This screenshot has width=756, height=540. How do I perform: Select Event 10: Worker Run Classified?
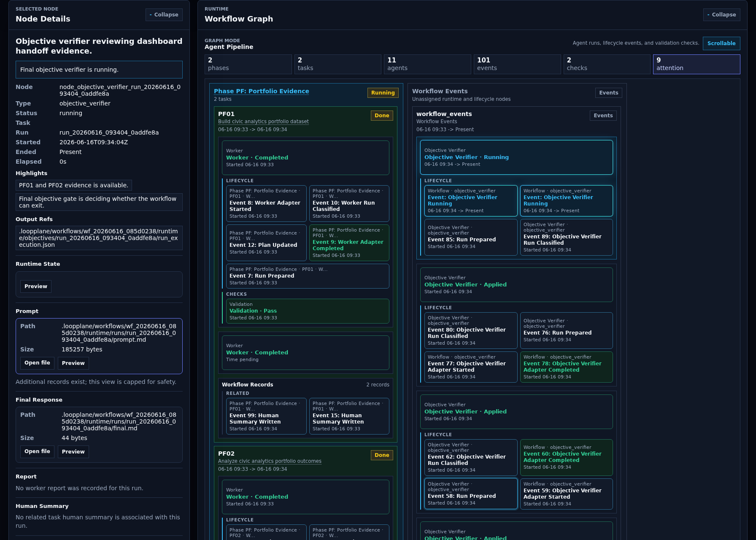(x=349, y=203)
